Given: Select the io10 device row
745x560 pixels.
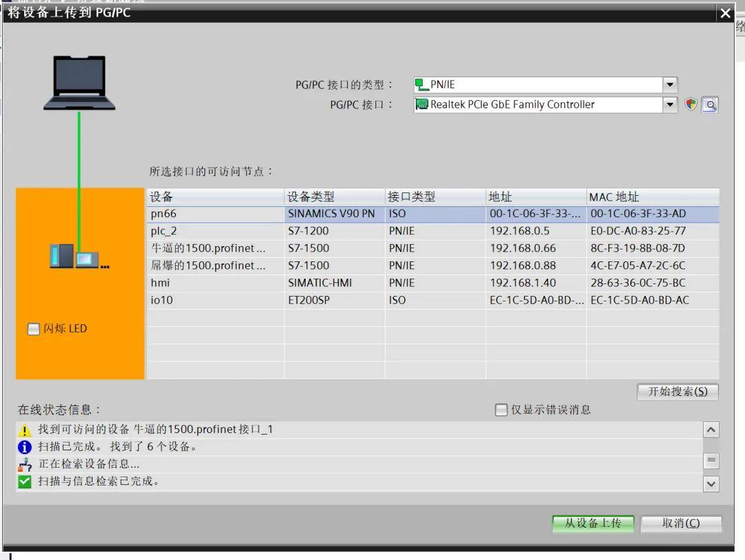Looking at the screenshot, I should [433, 300].
